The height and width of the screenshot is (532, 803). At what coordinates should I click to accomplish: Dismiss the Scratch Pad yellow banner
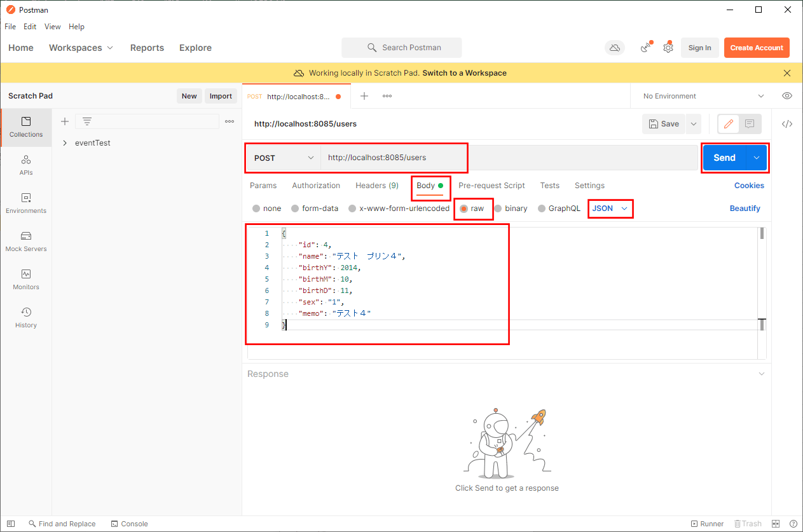pyautogui.click(x=787, y=73)
